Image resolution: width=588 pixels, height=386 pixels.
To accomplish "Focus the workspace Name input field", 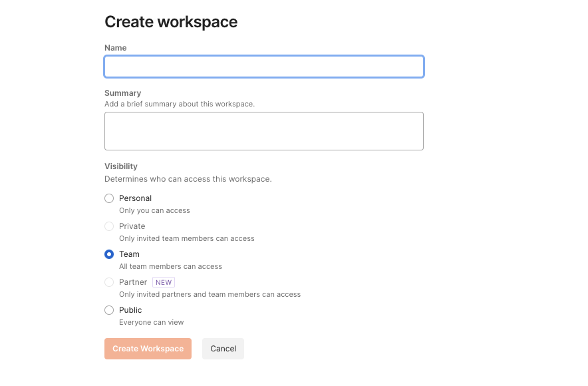I will [x=264, y=67].
